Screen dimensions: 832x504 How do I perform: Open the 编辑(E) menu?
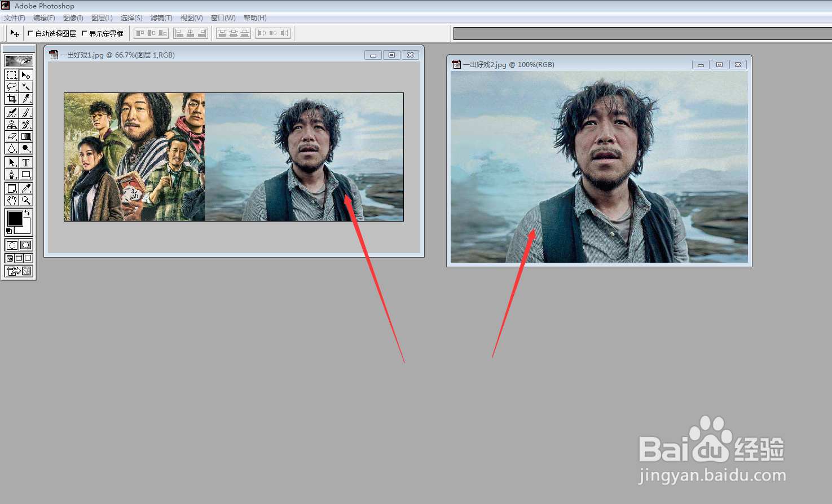[x=44, y=18]
